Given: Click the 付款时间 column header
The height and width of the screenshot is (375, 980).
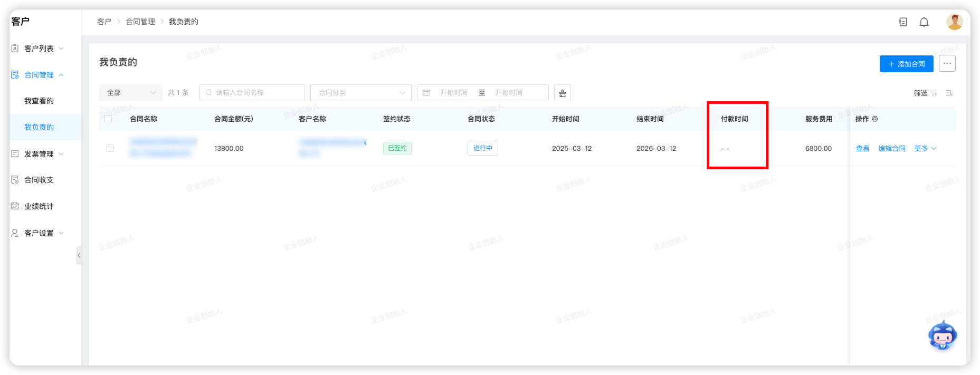Looking at the screenshot, I should coord(735,119).
